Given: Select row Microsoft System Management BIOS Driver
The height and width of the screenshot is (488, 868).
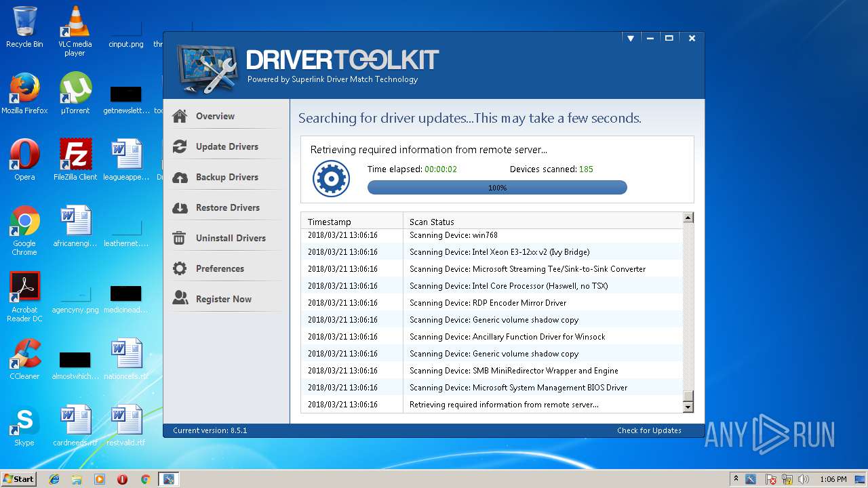Looking at the screenshot, I should pos(492,388).
